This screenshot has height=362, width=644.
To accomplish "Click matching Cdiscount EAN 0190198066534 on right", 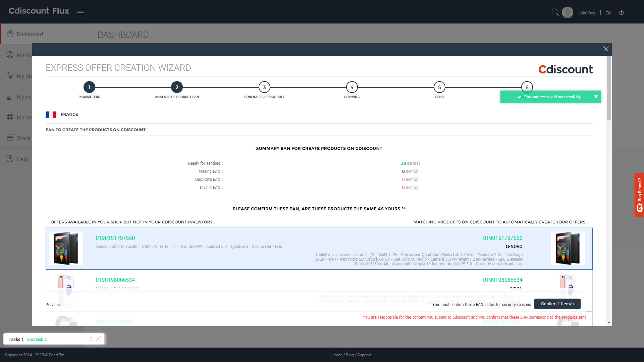I will 502,280.
